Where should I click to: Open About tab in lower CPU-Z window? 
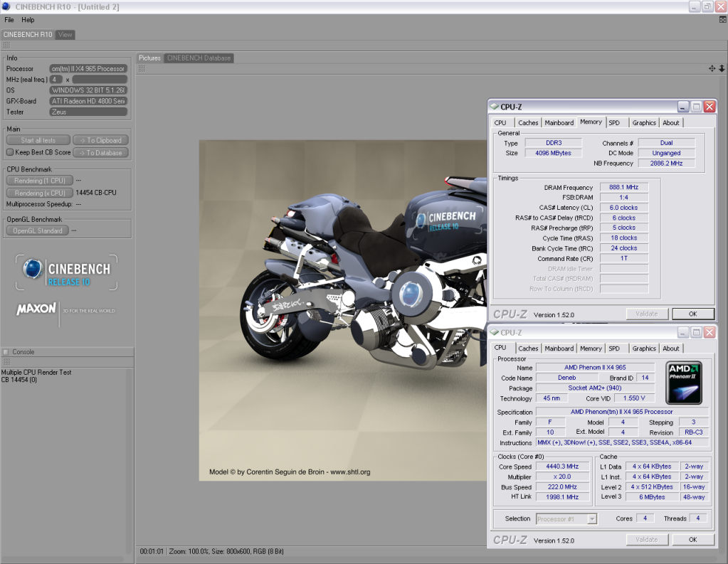click(x=670, y=348)
